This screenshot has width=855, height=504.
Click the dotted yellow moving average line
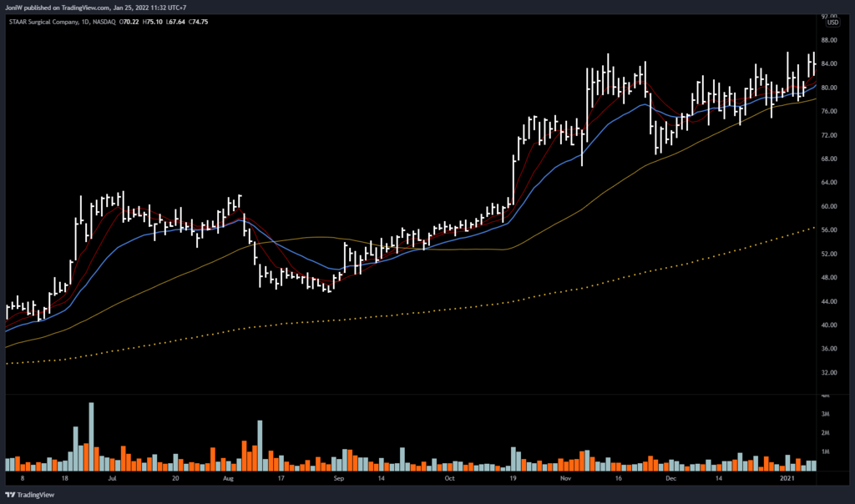(417, 310)
